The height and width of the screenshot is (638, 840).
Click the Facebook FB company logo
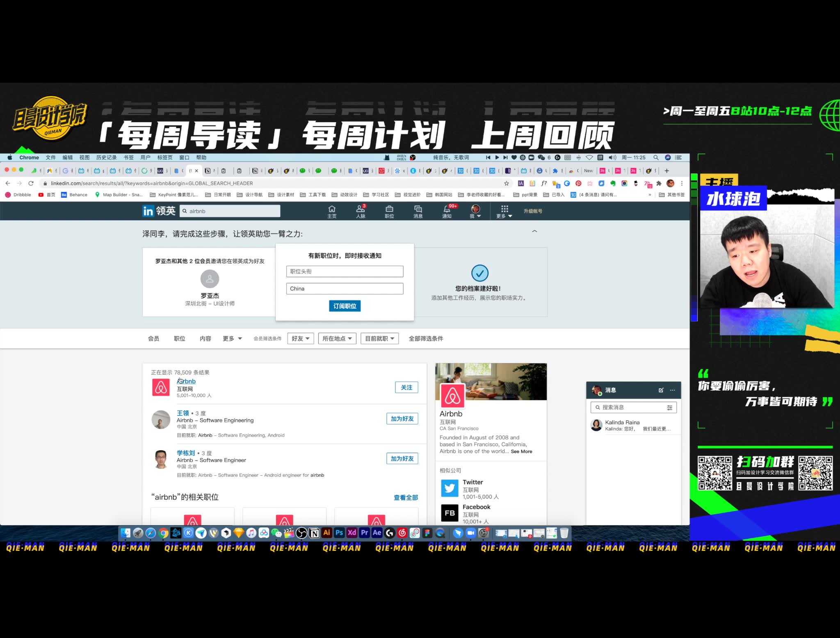click(x=450, y=513)
